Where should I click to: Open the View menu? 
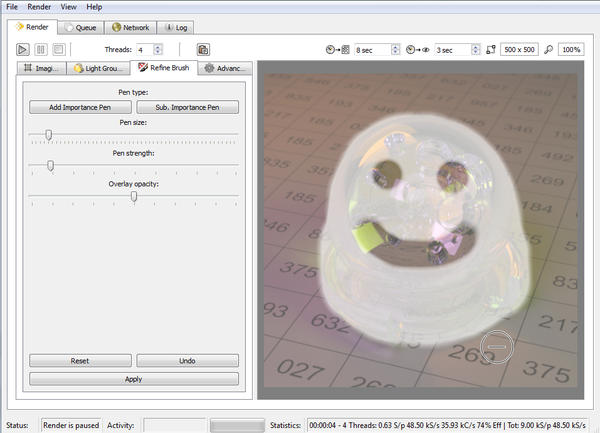[68, 7]
